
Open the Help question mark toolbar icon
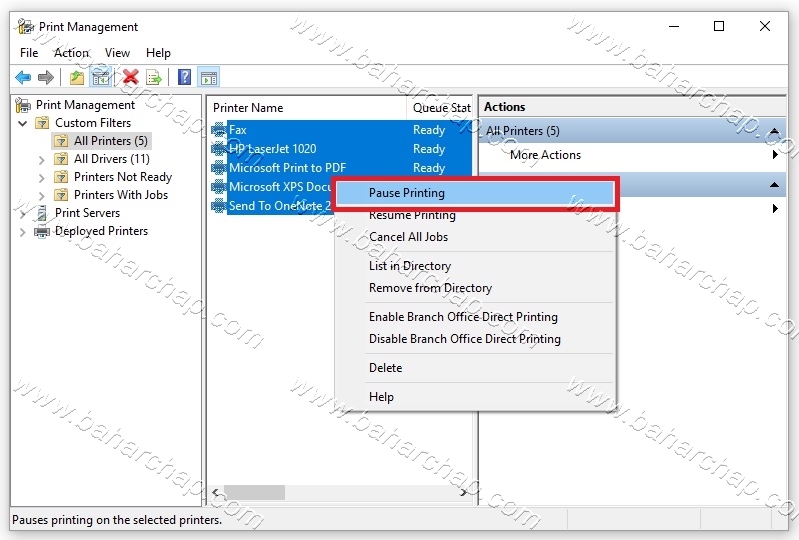pos(184,77)
